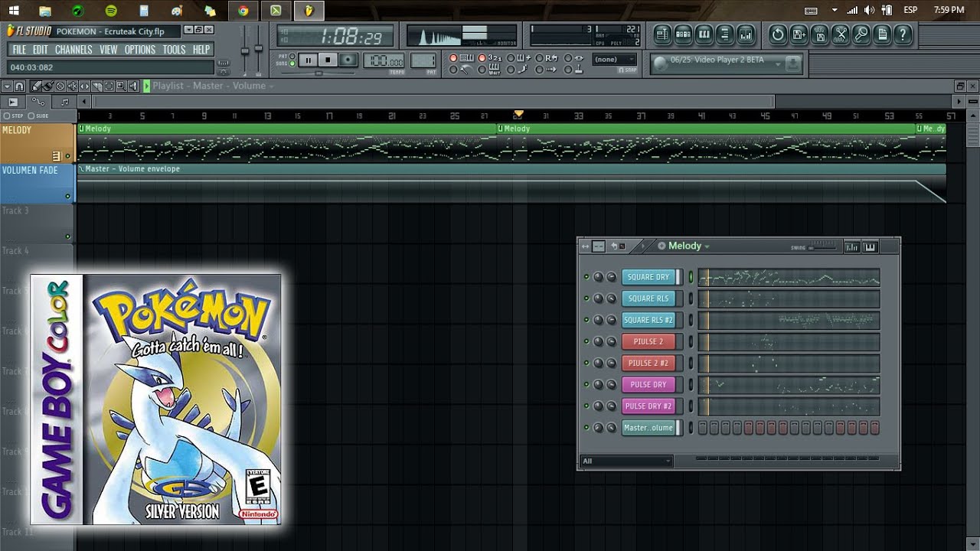Screen dimensions: 980x551
Task: Stop playback with the stop button
Action: 328,60
